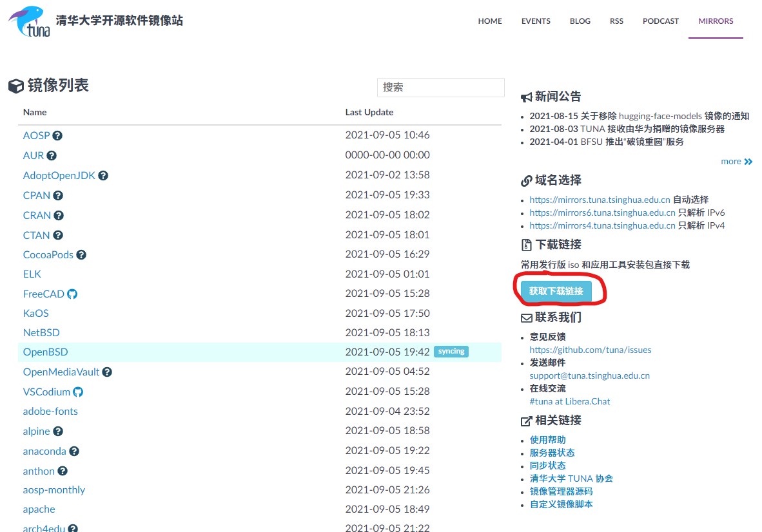Click the 2021-04-01 BFSU news item
Image resolution: width=762 pixels, height=532 pixels.
(x=607, y=142)
